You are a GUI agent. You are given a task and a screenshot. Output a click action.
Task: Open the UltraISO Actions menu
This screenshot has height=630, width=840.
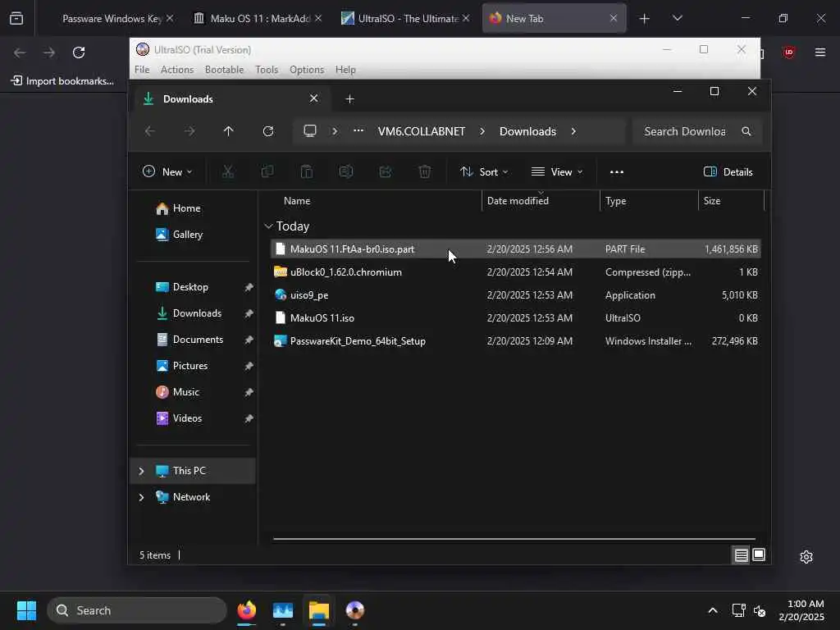tap(177, 70)
